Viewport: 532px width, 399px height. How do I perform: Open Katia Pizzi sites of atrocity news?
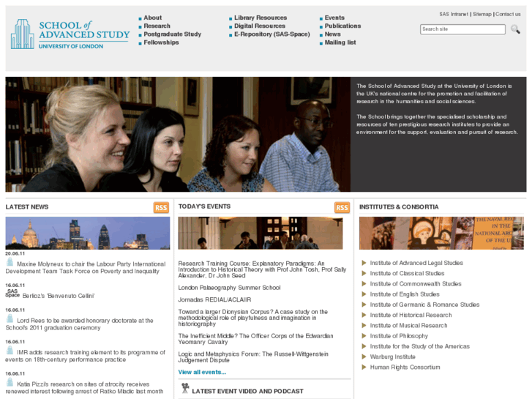[84, 388]
